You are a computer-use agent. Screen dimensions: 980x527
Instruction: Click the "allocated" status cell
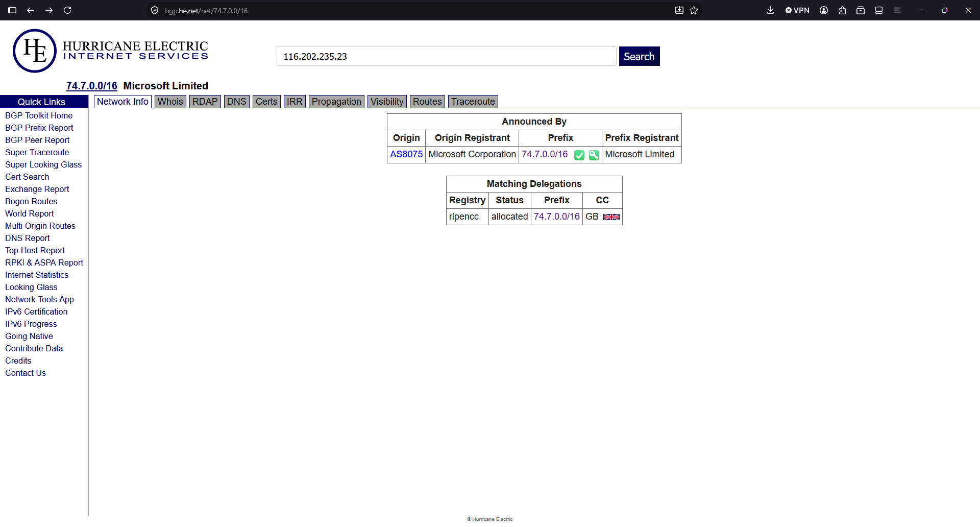click(x=509, y=217)
